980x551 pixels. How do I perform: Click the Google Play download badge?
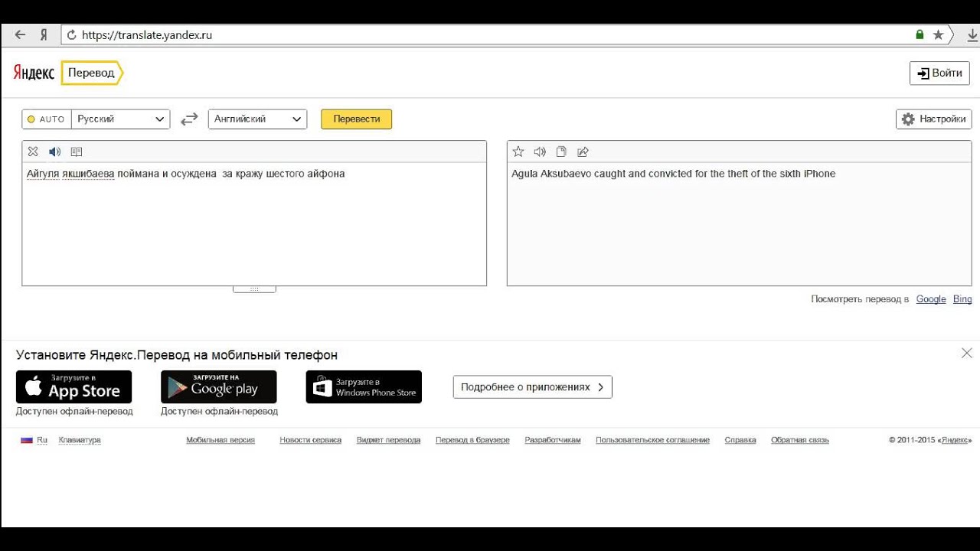pyautogui.click(x=219, y=387)
